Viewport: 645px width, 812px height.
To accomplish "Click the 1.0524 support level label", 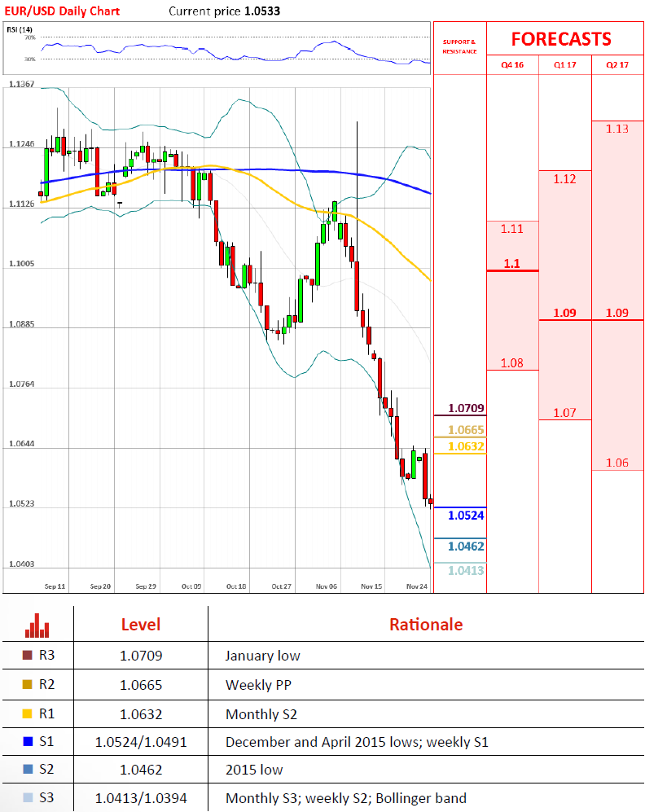I will click(x=466, y=516).
